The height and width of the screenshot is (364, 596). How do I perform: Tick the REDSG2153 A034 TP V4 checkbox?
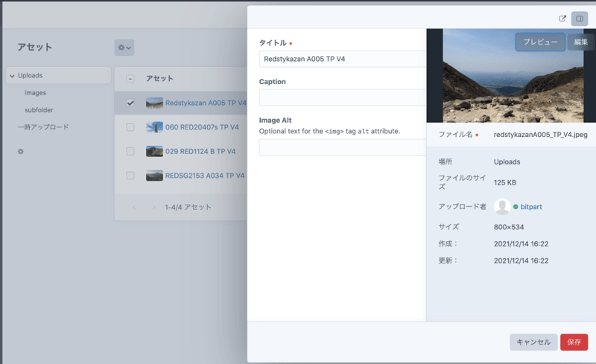point(130,176)
